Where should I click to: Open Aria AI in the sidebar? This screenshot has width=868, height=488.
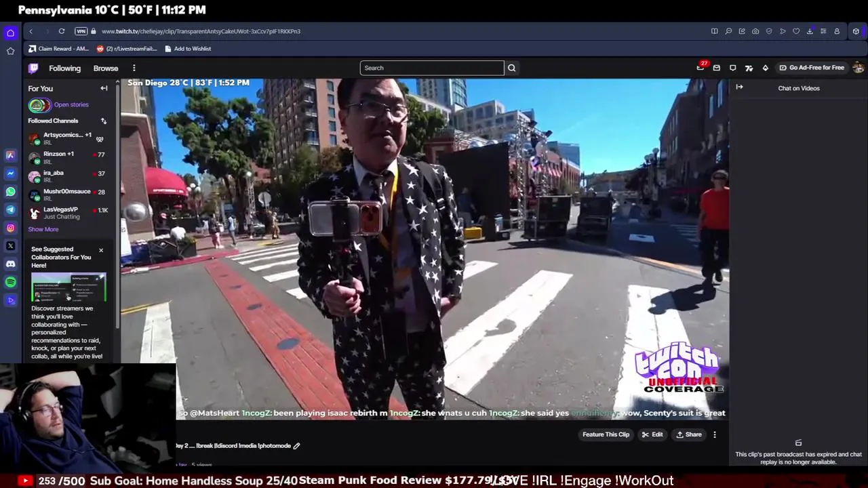pos(10,155)
